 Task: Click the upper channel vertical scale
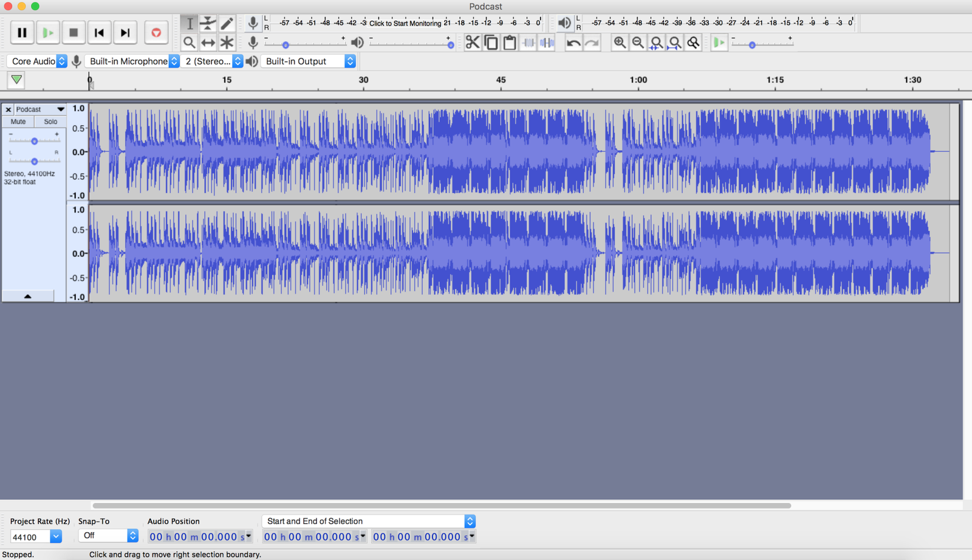78,151
